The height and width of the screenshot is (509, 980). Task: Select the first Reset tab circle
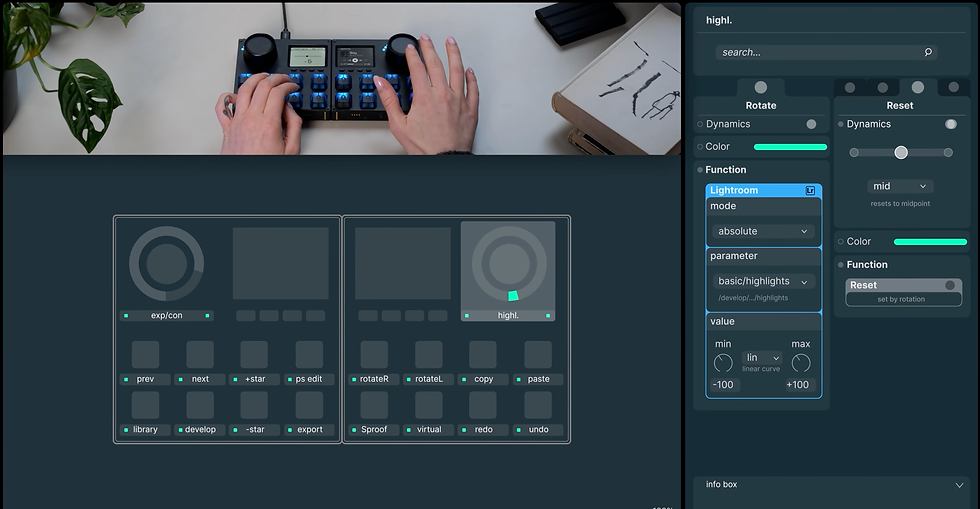point(850,88)
